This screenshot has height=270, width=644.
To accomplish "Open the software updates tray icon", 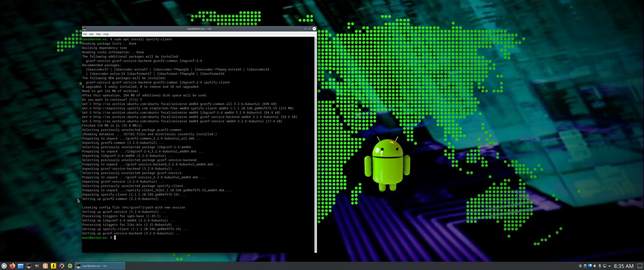I will tap(580, 266).
